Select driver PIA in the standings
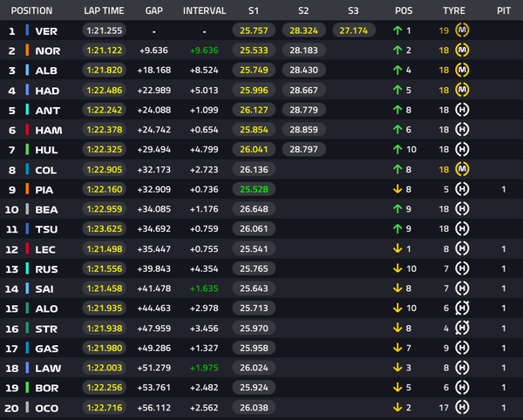The image size is (523, 420). click(44, 190)
